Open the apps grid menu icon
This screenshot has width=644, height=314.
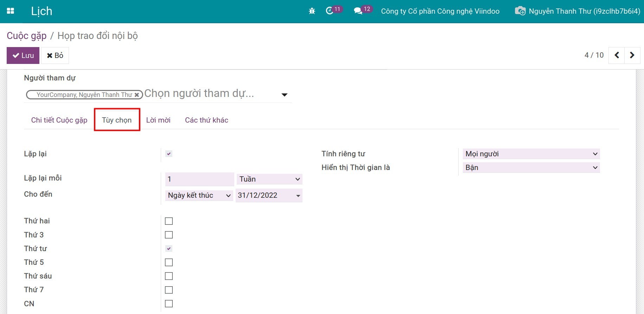[x=11, y=11]
